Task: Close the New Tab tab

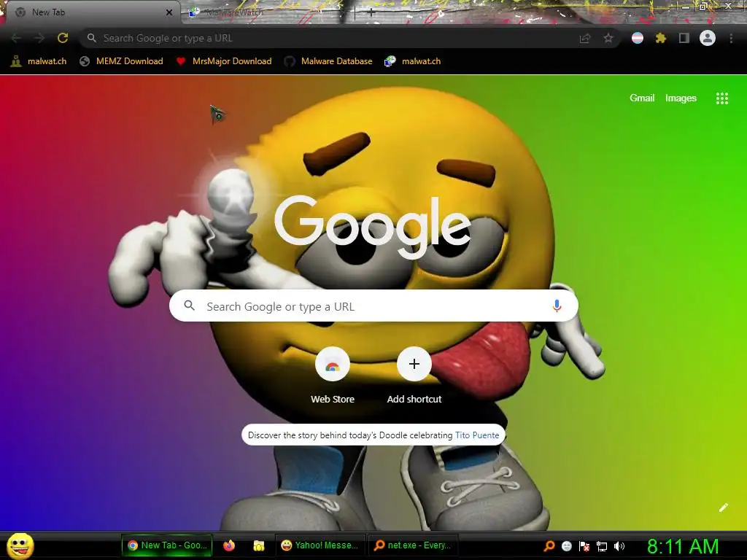Action: point(169,12)
